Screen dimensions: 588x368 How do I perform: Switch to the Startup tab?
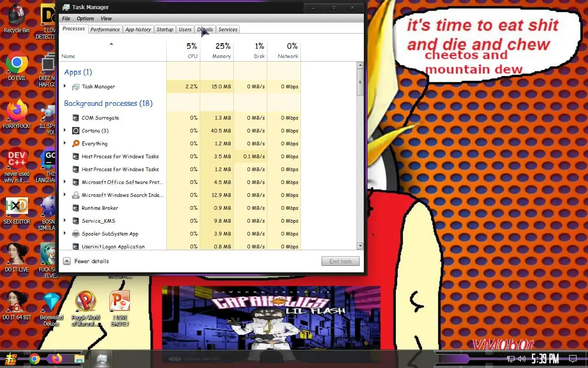165,29
